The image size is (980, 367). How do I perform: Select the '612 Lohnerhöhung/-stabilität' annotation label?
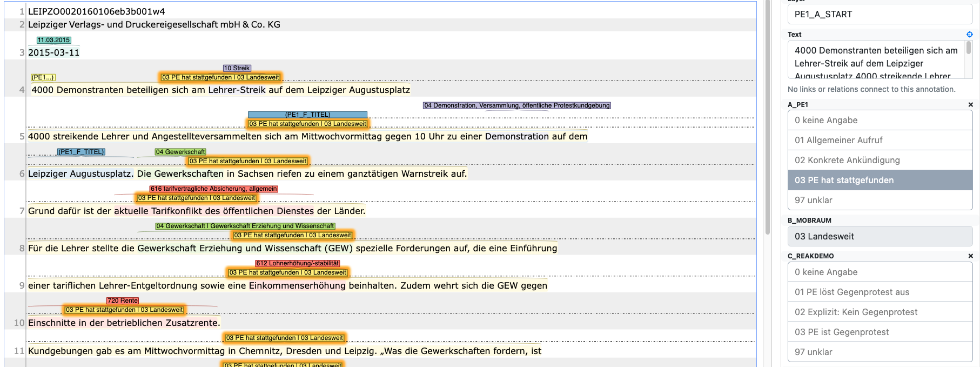click(x=298, y=263)
